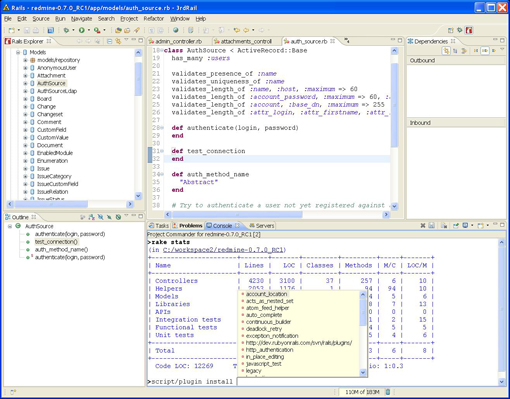
Task: Open the Navigate menu
Action: tap(81, 19)
